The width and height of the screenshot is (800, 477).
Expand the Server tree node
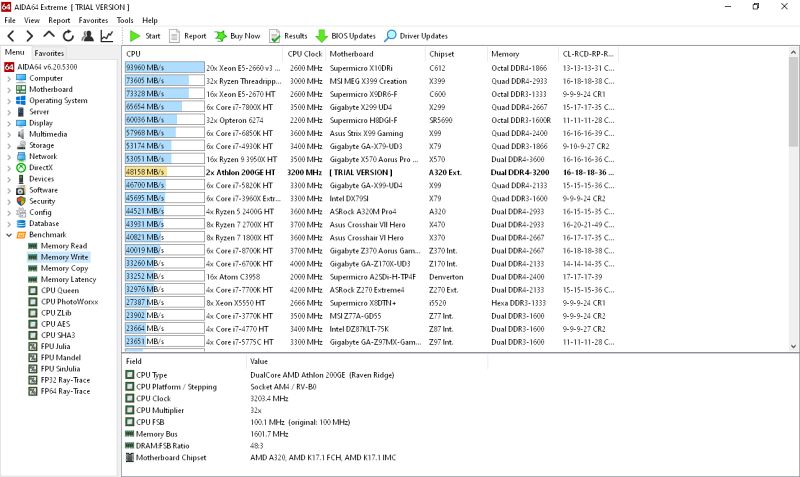(x=9, y=112)
